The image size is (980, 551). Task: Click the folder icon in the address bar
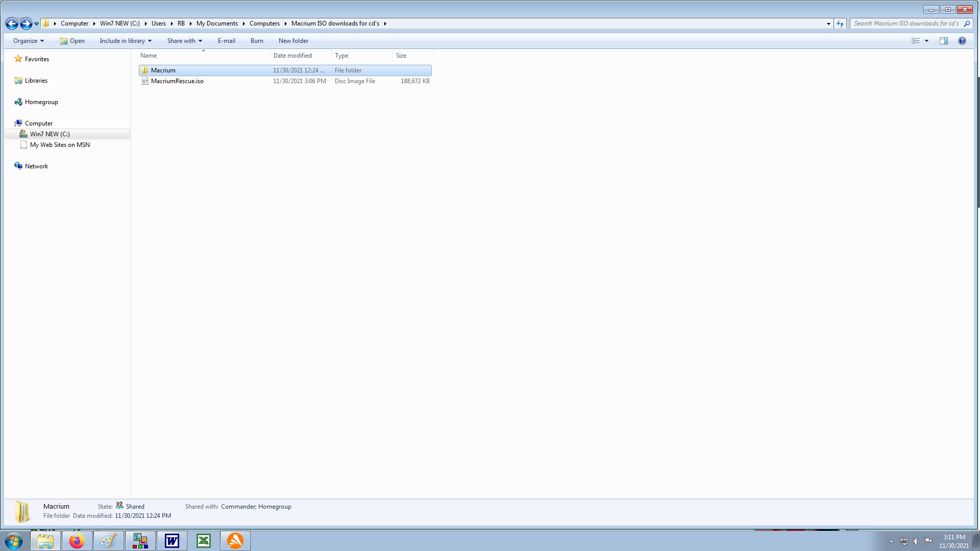[45, 23]
